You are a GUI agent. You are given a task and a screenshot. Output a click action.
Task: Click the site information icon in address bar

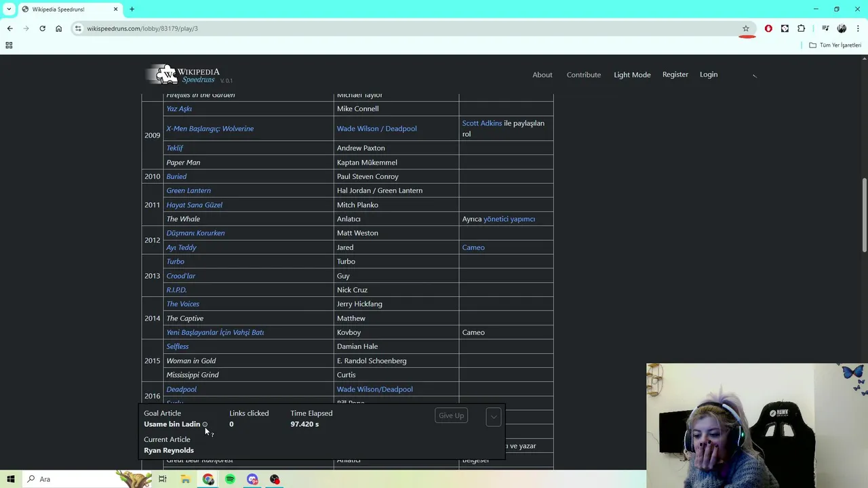(x=78, y=28)
